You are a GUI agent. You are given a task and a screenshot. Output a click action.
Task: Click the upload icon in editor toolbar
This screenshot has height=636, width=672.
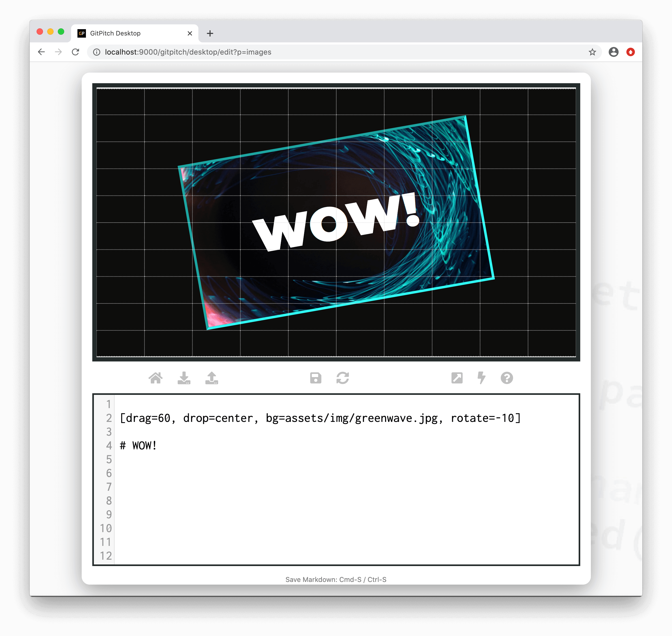click(212, 378)
